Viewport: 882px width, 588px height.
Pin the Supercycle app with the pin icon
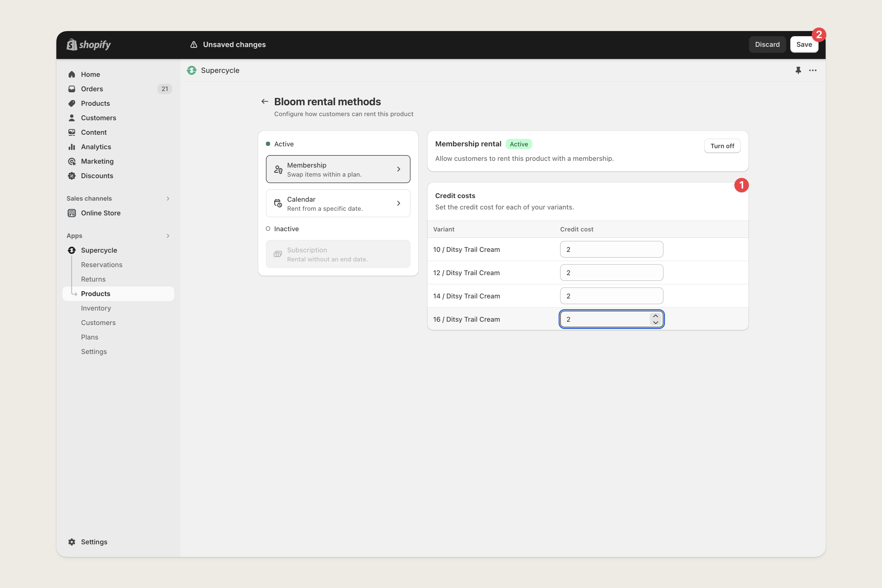pos(798,71)
